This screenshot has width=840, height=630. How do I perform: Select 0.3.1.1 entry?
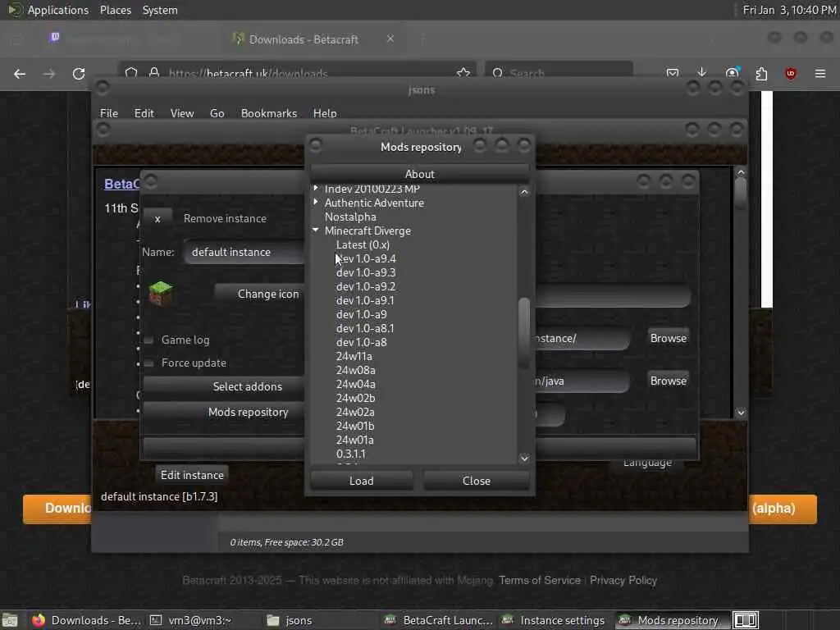[x=351, y=453]
